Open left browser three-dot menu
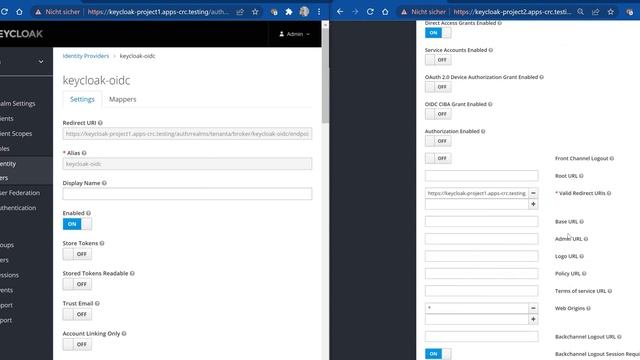 319,12
